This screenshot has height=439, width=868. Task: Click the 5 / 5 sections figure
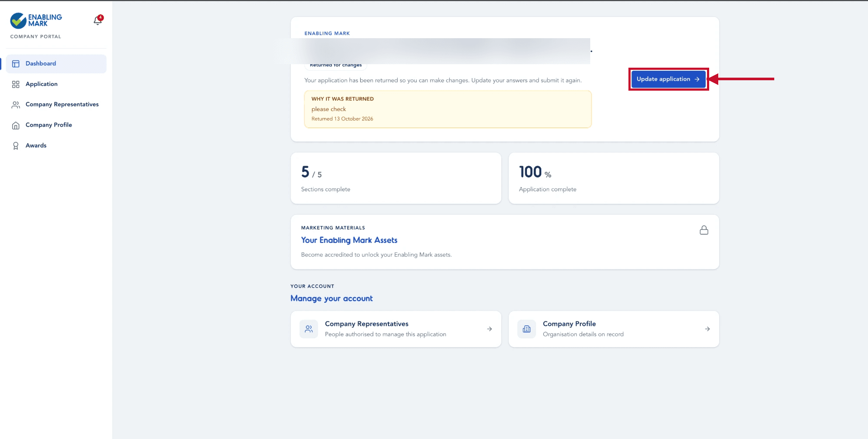coord(312,172)
